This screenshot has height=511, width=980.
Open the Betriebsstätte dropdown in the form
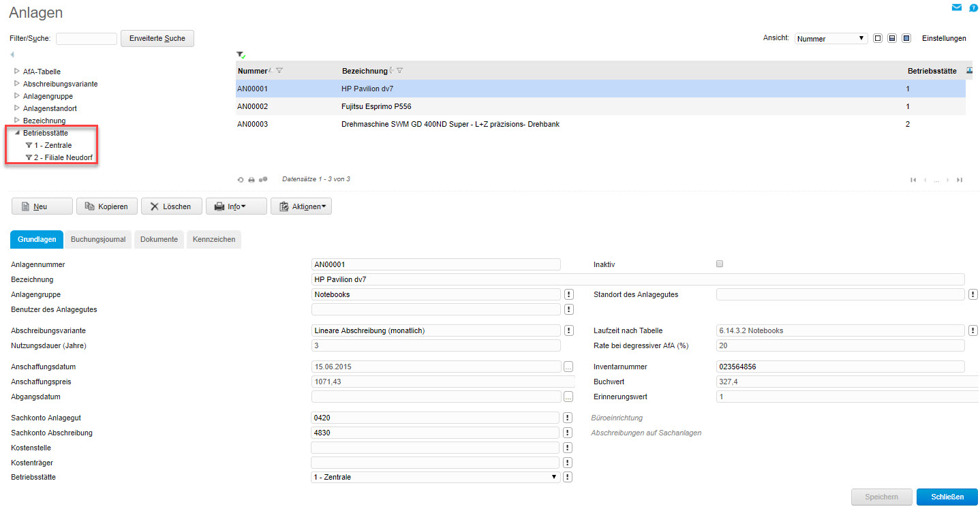553,476
